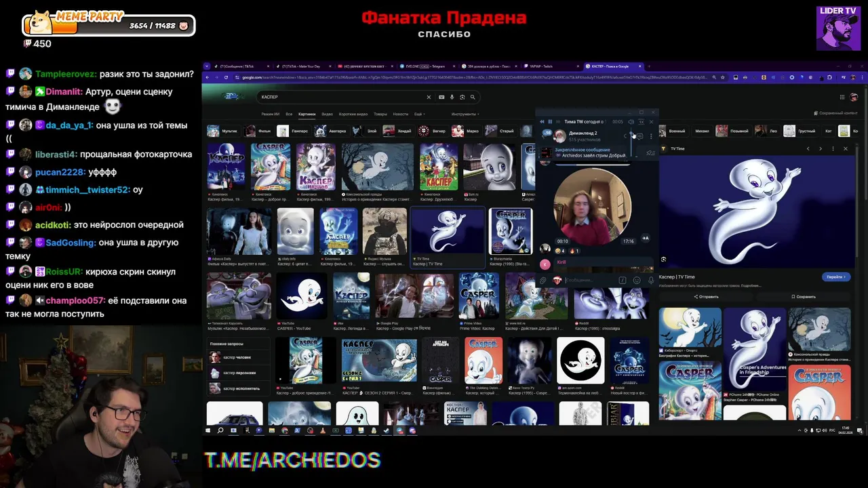Screen dimensions: 868x488
Task: Open Chrome tab search dropdown arrow
Action: coord(205,66)
